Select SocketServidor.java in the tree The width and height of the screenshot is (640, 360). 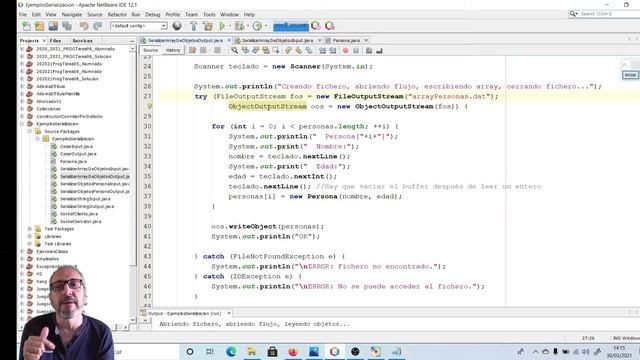click(81, 222)
